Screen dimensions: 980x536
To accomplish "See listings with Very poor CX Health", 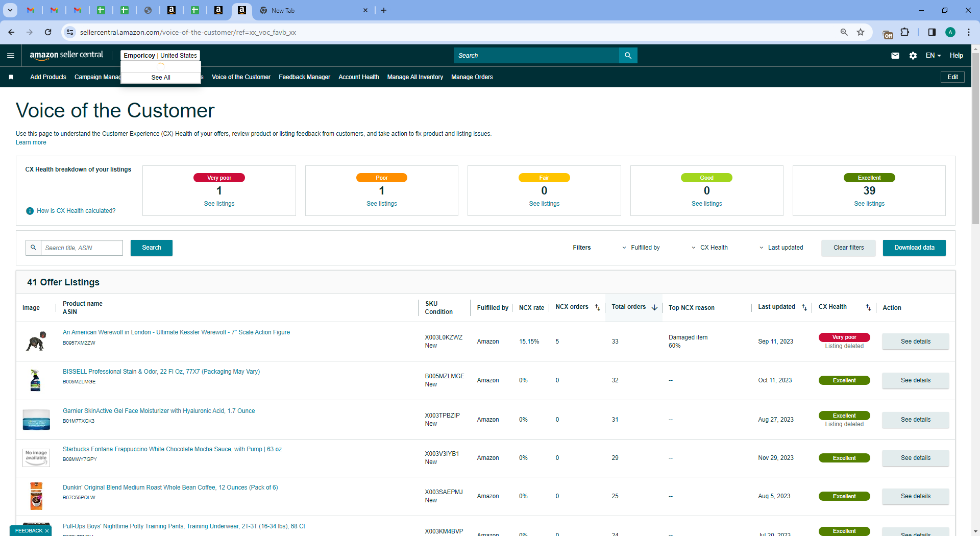I will (219, 204).
